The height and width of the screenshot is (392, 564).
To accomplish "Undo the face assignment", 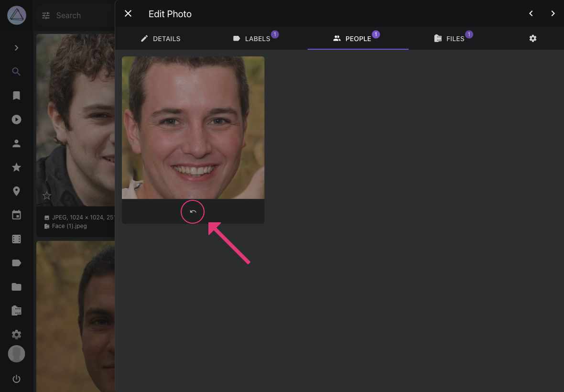I will click(x=193, y=211).
